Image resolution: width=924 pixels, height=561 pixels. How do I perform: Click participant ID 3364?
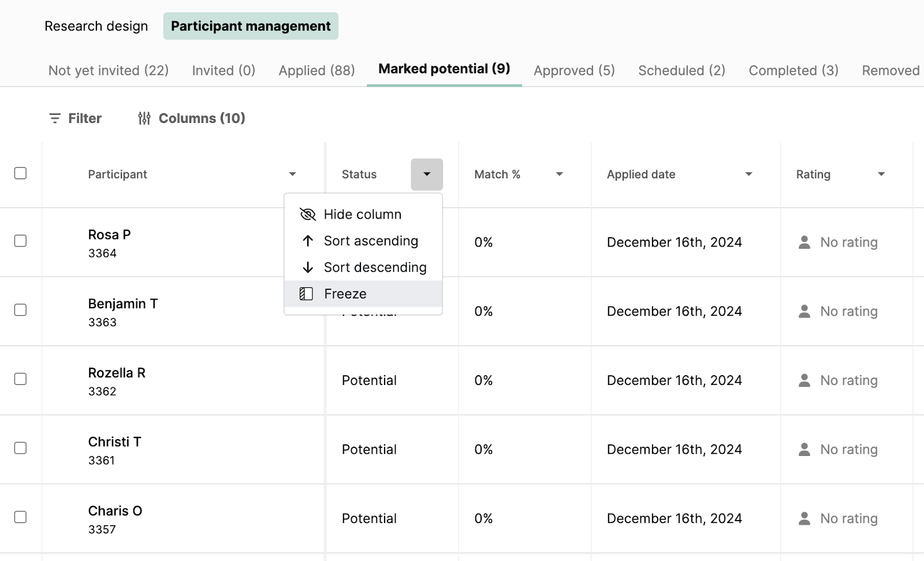coord(102,253)
